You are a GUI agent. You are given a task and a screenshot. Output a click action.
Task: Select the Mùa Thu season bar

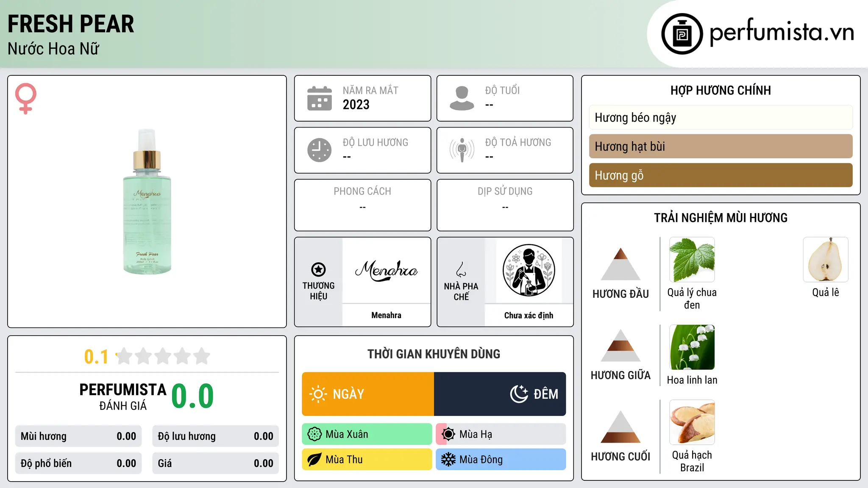[x=367, y=460]
